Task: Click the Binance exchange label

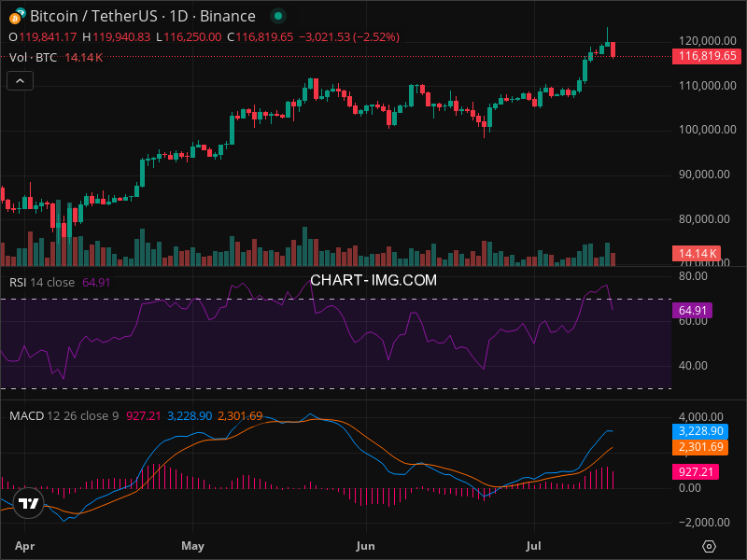Action: point(228,16)
